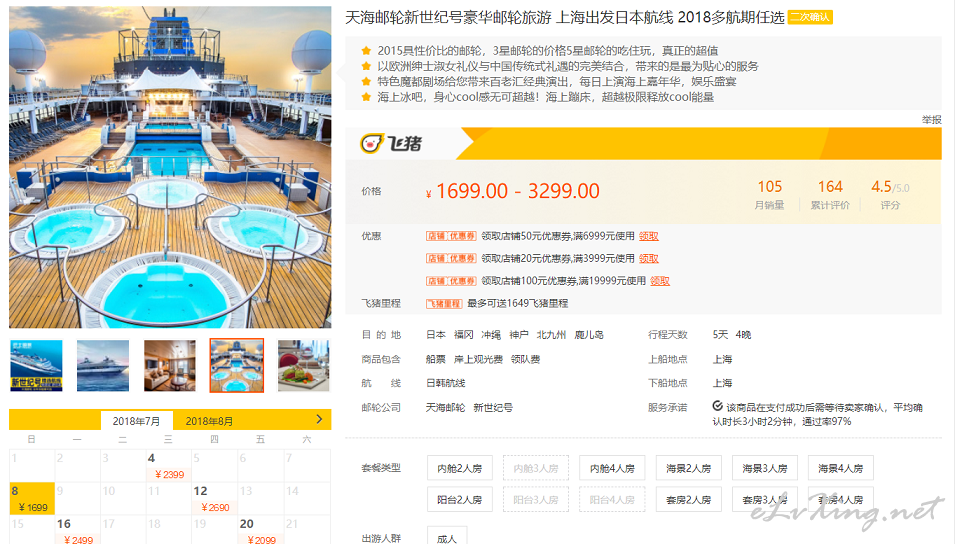Click the service promise checkmark icon
955x544 pixels.
coord(717,406)
